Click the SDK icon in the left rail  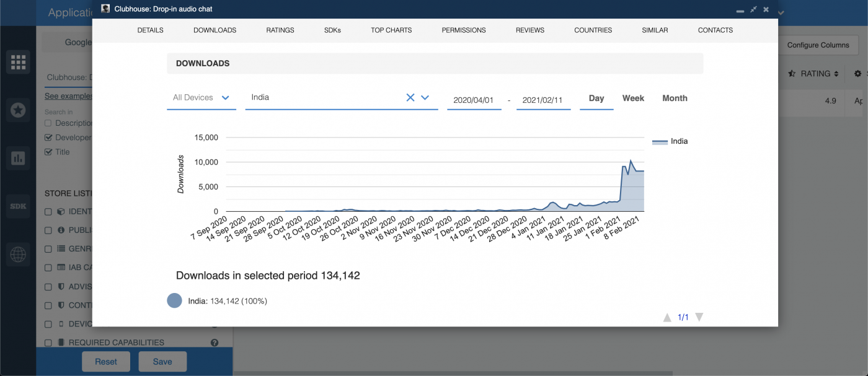coord(18,206)
